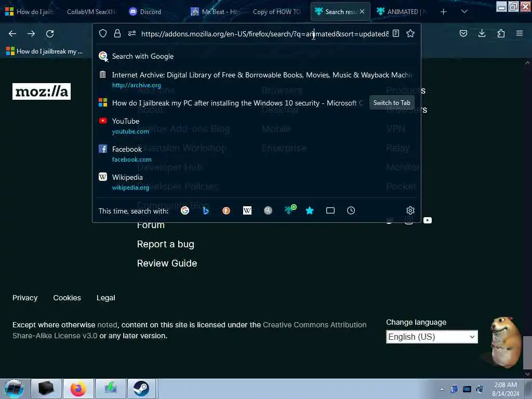Open the Extensions puzzle icon
The height and width of the screenshot is (399, 532).
[x=501, y=33]
